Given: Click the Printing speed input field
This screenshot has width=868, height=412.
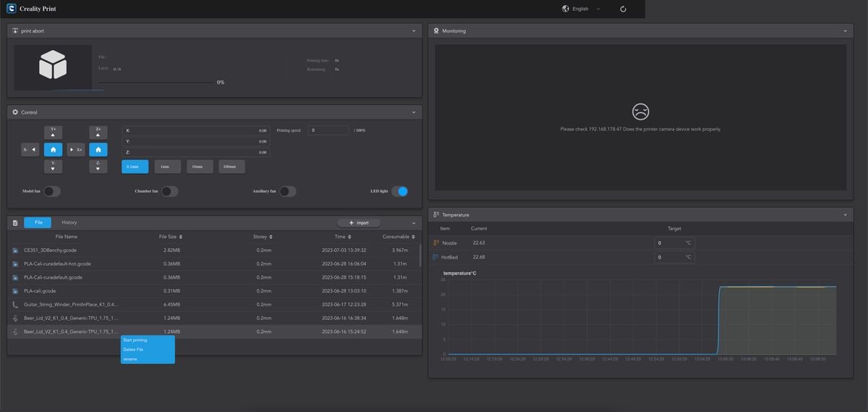Looking at the screenshot, I should point(328,130).
